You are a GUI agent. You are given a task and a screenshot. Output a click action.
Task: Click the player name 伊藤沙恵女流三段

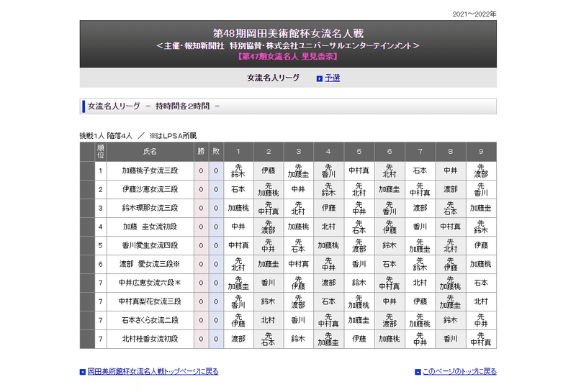click(150, 189)
